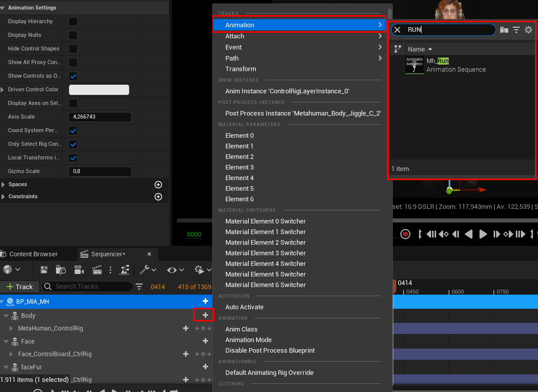
Task: Uncheck Show Controls as Overlay checkbox
Action: 73,76
